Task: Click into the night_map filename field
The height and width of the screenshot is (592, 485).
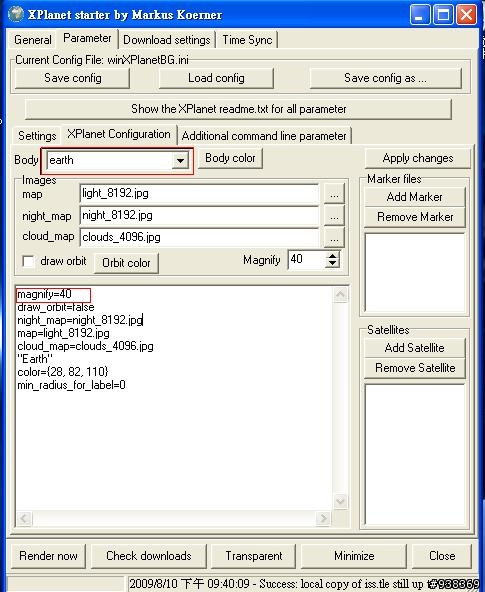Action: [x=199, y=216]
